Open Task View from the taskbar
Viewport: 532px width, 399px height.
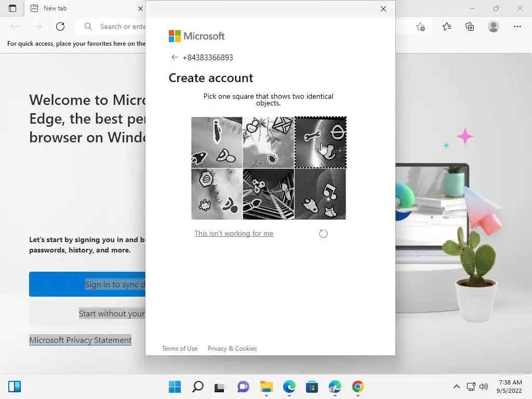pyautogui.click(x=220, y=387)
